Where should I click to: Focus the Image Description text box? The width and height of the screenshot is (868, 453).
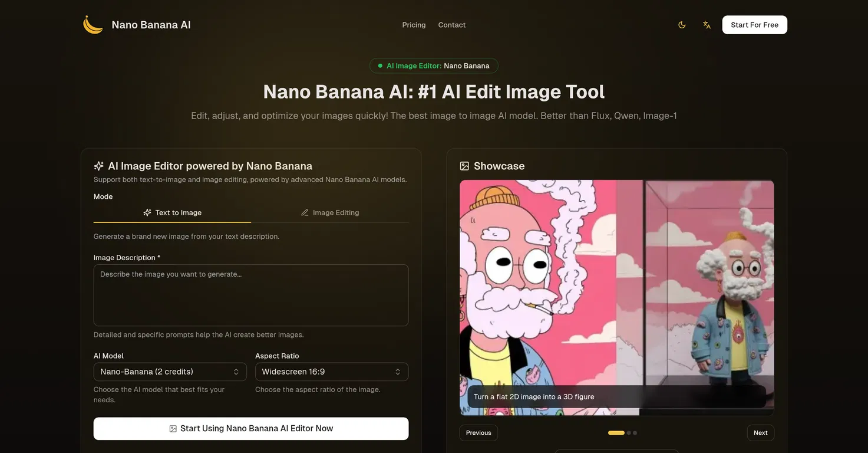point(250,295)
